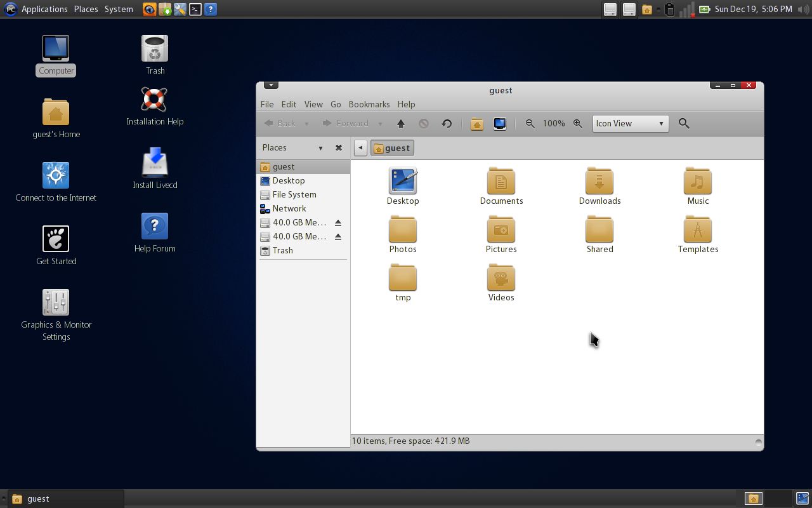Go up to parent folder
The height and width of the screenshot is (508, 812).
pos(401,124)
